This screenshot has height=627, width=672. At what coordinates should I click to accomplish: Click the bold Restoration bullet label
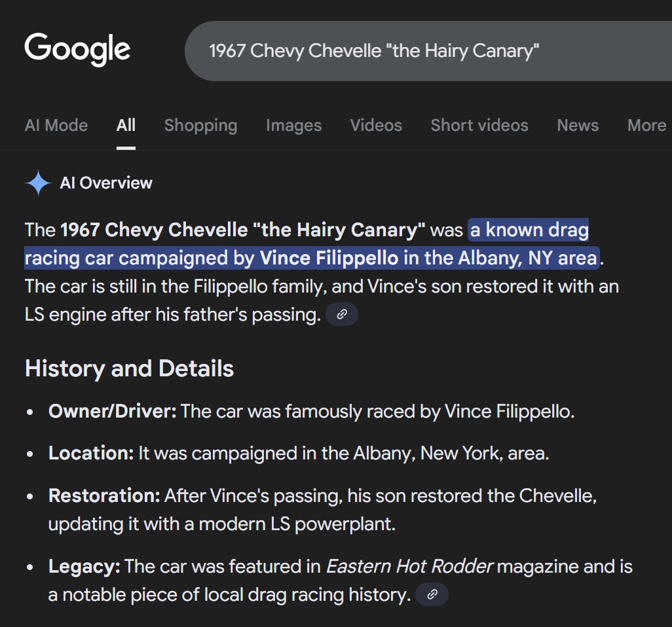[104, 495]
